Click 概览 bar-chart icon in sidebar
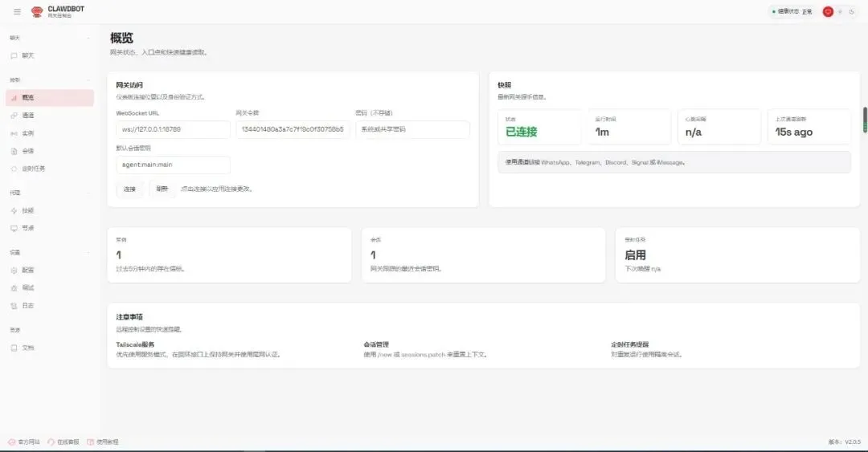The width and height of the screenshot is (868, 452). click(x=14, y=98)
